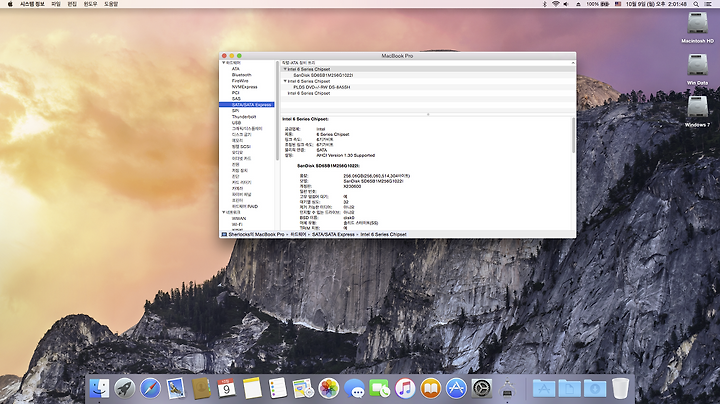Collapse chipset row above SanDisk drive
Image resolution: width=720 pixels, height=404 pixels.
click(285, 69)
